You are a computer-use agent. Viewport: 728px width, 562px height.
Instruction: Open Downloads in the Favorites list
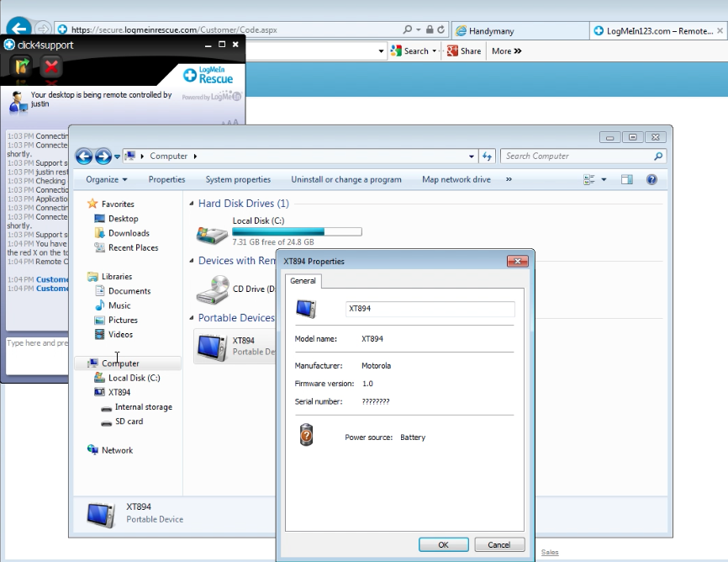129,233
